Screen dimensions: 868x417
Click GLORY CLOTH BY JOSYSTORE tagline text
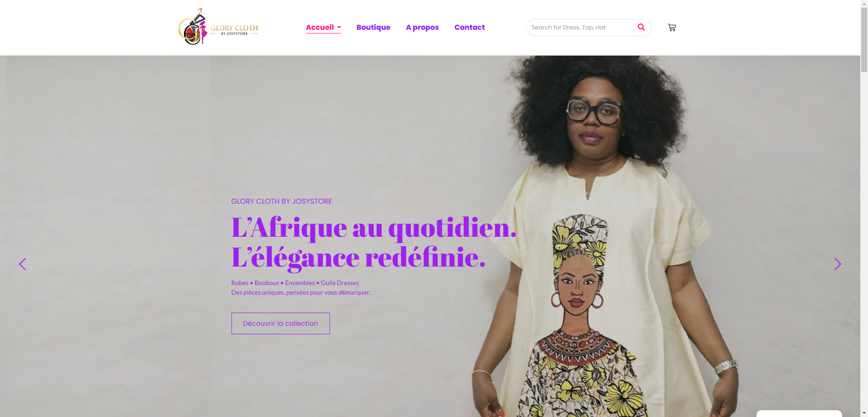pos(282,201)
